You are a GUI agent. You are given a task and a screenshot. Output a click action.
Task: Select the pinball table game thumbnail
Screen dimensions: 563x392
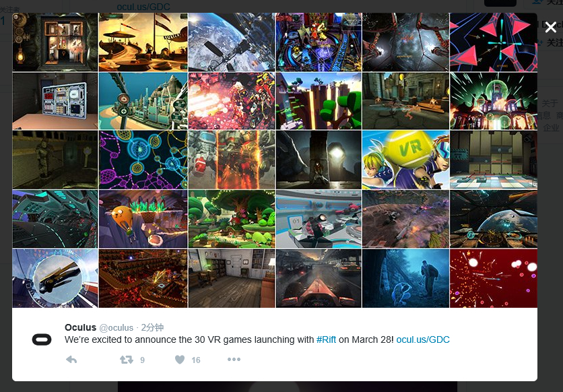click(319, 42)
